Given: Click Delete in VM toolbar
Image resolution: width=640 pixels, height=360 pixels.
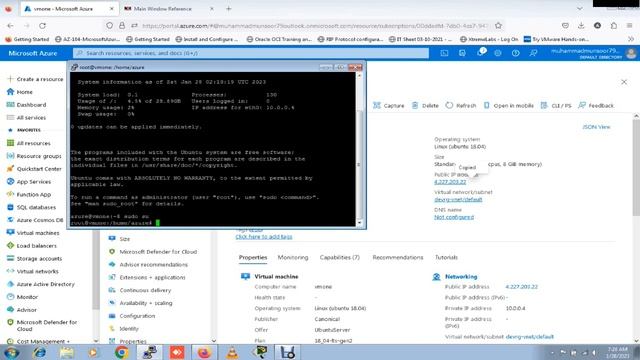Looking at the screenshot, I should pos(425,105).
